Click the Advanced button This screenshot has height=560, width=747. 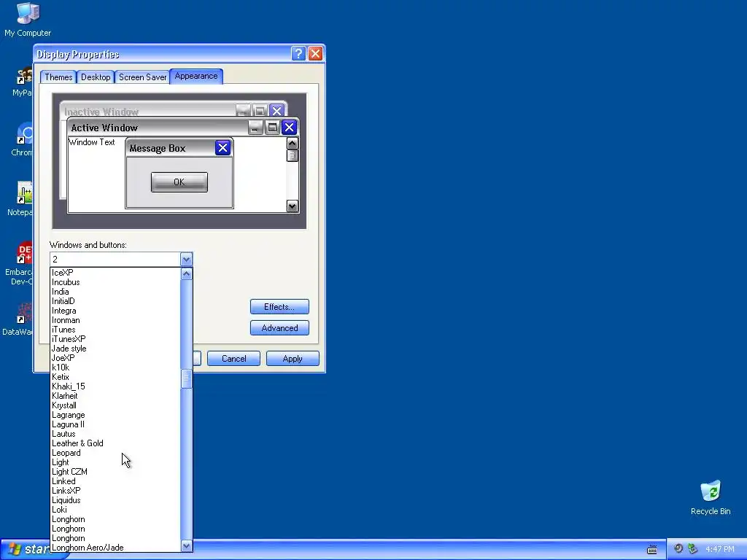coord(279,327)
